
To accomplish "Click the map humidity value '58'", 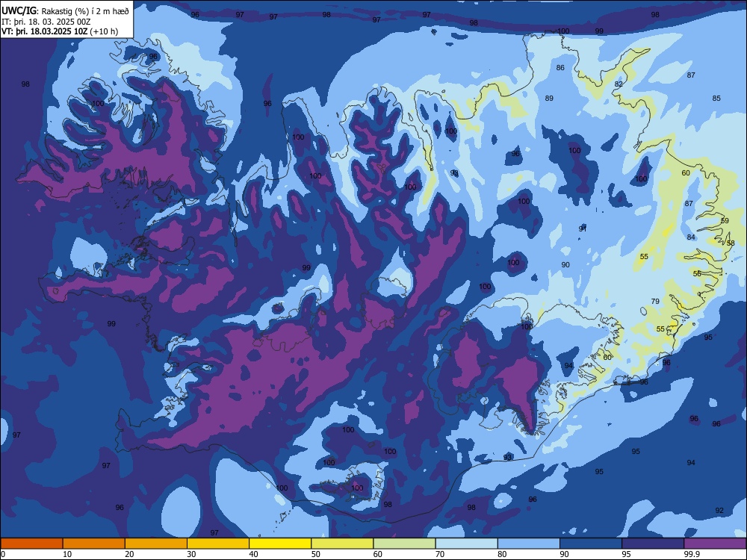I will pos(731,243).
